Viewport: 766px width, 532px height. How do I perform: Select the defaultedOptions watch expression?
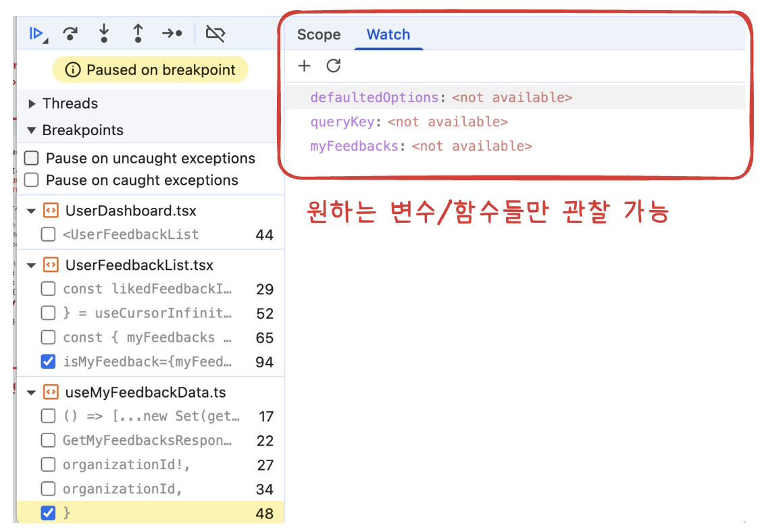(374, 98)
